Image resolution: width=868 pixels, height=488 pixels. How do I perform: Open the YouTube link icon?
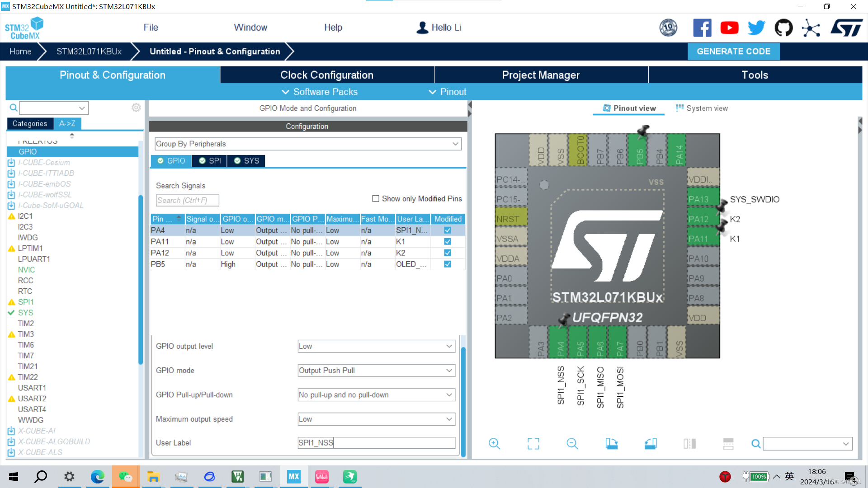coord(729,28)
